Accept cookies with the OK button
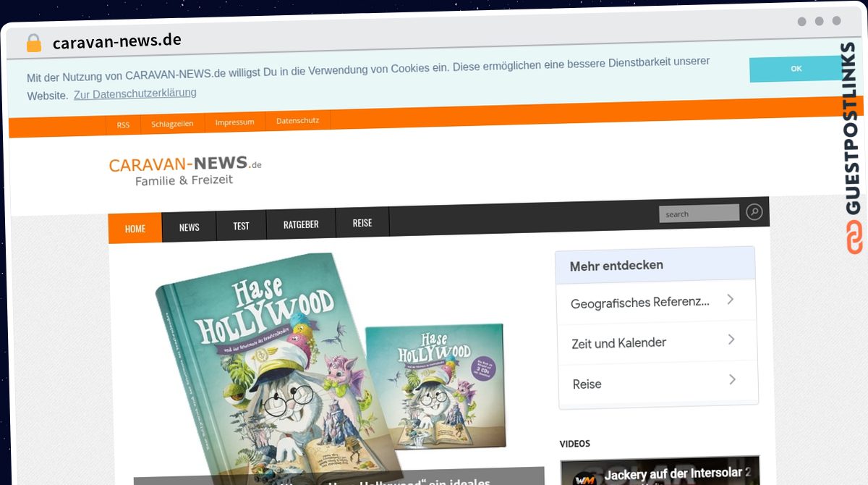The height and width of the screenshot is (485, 868). point(796,69)
